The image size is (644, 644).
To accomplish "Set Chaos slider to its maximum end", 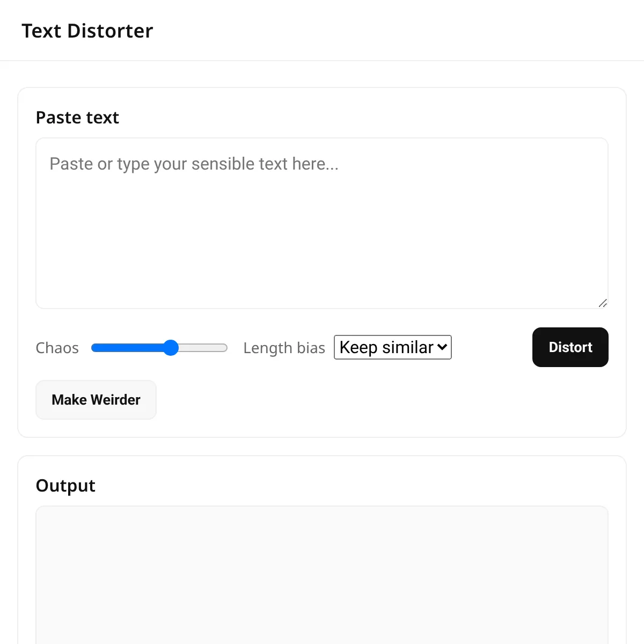I will [226, 348].
